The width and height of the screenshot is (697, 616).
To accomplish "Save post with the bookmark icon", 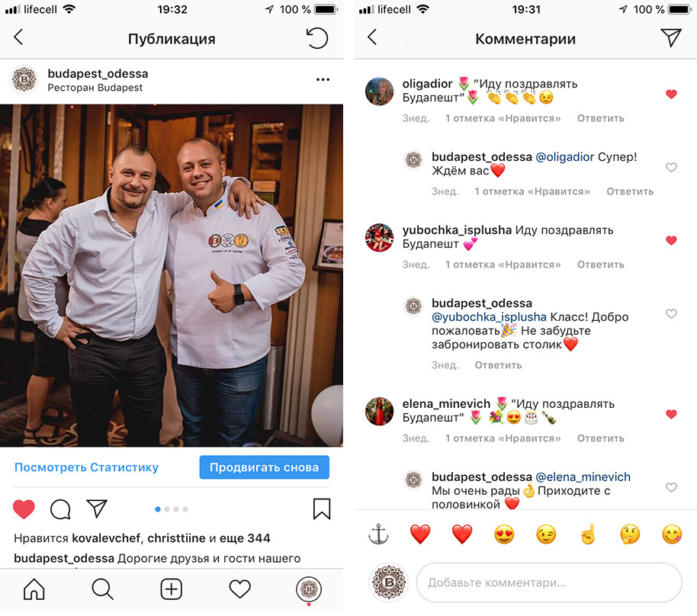I will [321, 509].
